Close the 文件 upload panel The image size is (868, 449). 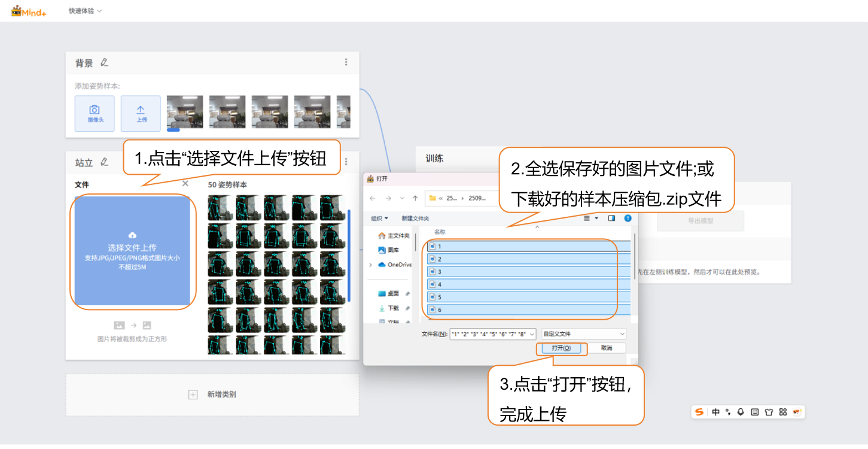click(185, 184)
